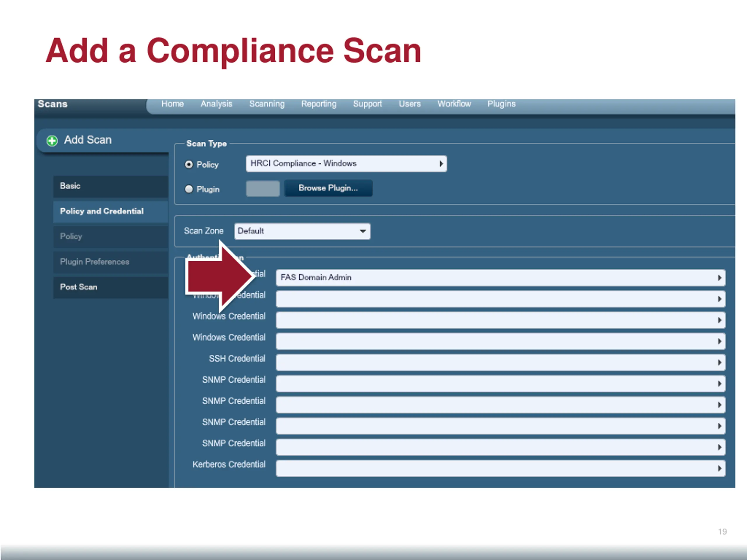Go to the Post Scan section
This screenshot has height=560, width=747.
coord(111,287)
